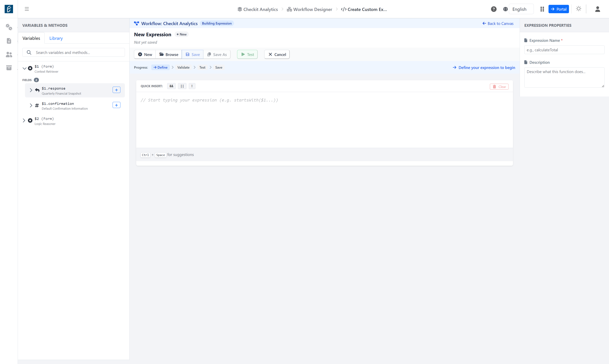
Task: Collapse the $1 (Form) variable tree
Action: pos(24,68)
